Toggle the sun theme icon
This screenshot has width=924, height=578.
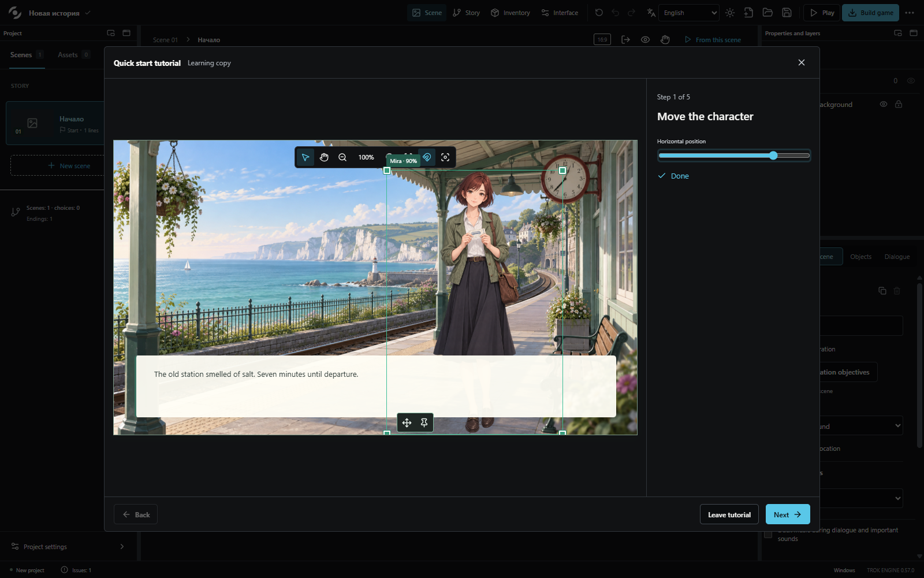pyautogui.click(x=730, y=13)
